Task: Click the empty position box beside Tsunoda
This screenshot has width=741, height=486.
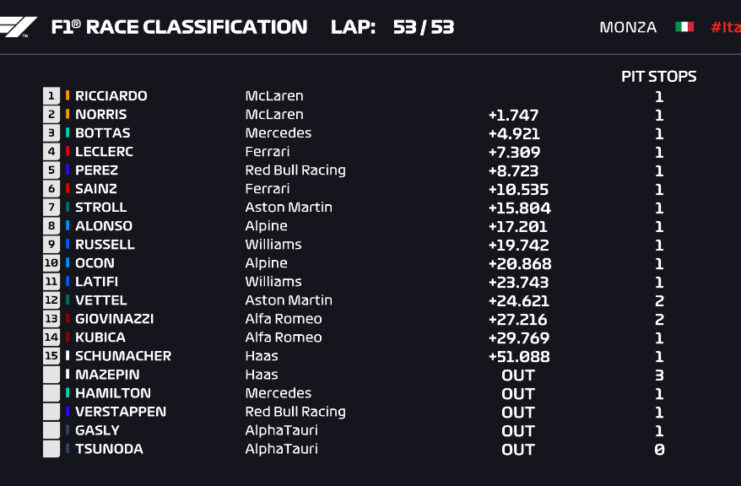Action: [51, 449]
